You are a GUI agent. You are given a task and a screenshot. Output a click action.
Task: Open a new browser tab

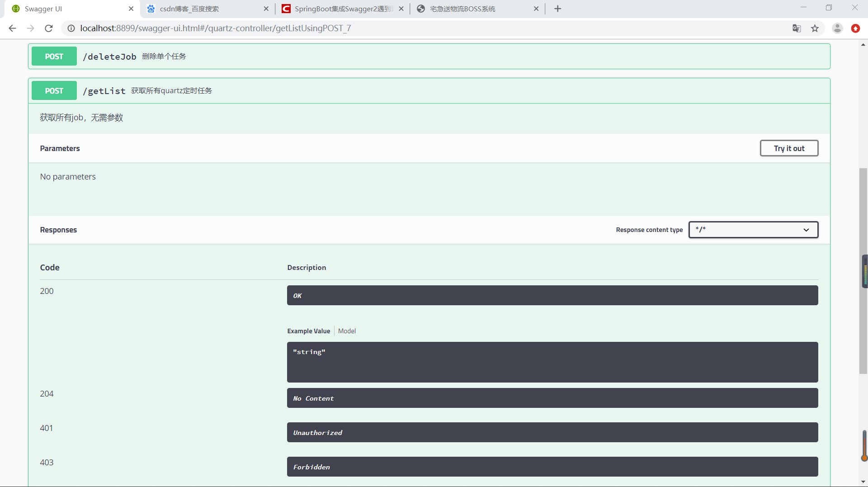(557, 9)
